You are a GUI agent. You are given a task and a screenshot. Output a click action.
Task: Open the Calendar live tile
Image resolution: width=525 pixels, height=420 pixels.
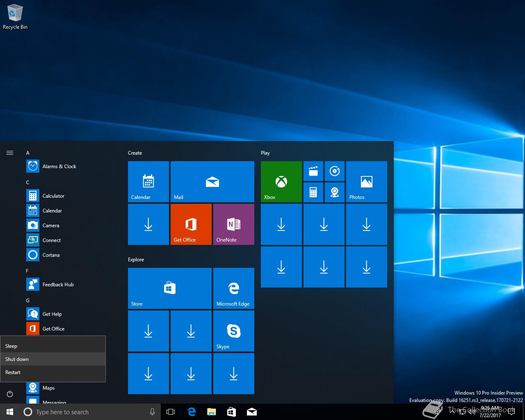[x=148, y=182]
